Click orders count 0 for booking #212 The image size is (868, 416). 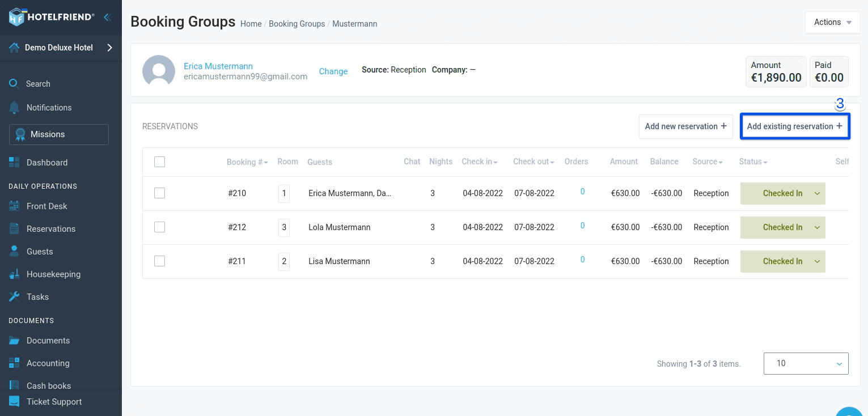582,226
